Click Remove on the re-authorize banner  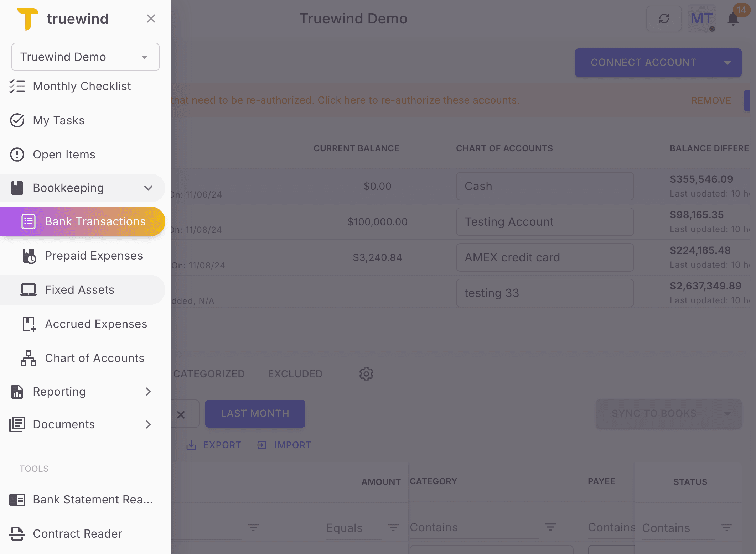tap(711, 100)
